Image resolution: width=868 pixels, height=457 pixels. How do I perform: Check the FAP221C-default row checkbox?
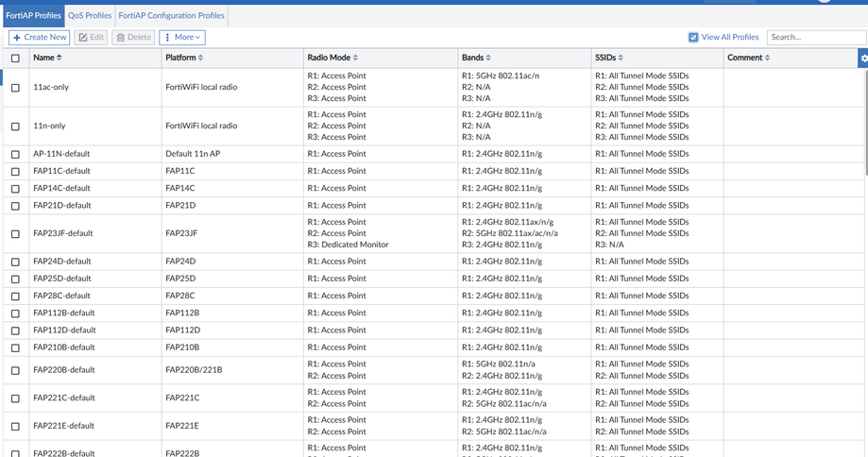15,398
